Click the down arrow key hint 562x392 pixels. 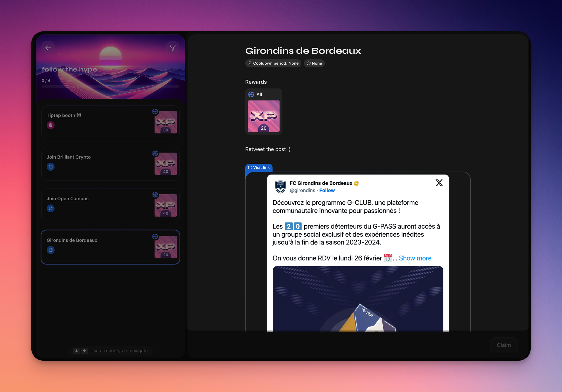76,351
